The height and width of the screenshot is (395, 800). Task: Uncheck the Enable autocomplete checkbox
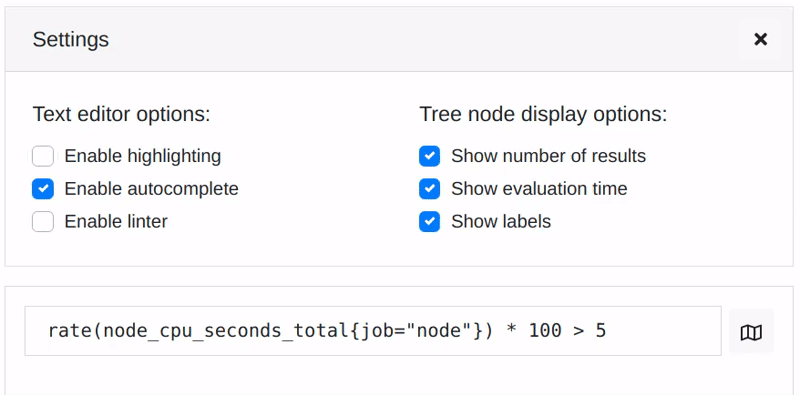pos(43,189)
